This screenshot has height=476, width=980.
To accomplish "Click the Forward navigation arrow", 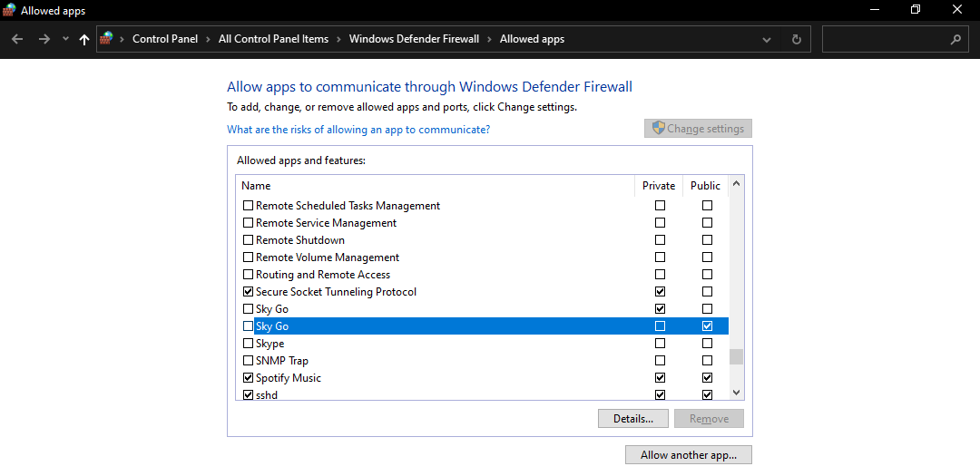I will 44,40.
